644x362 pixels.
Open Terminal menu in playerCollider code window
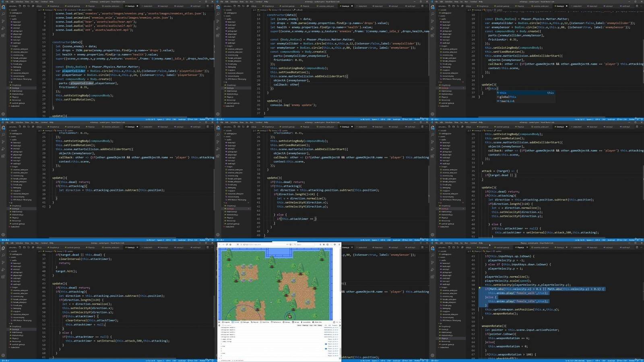pyautogui.click(x=44, y=2)
